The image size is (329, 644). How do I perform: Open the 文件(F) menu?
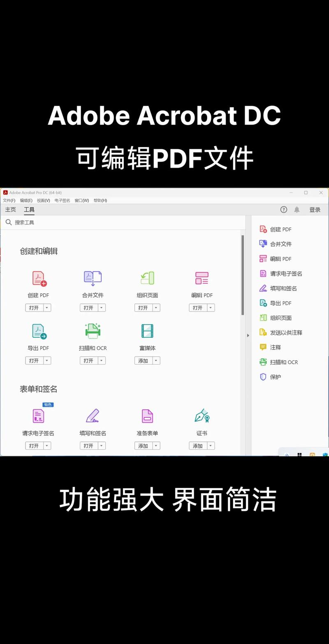click(9, 201)
